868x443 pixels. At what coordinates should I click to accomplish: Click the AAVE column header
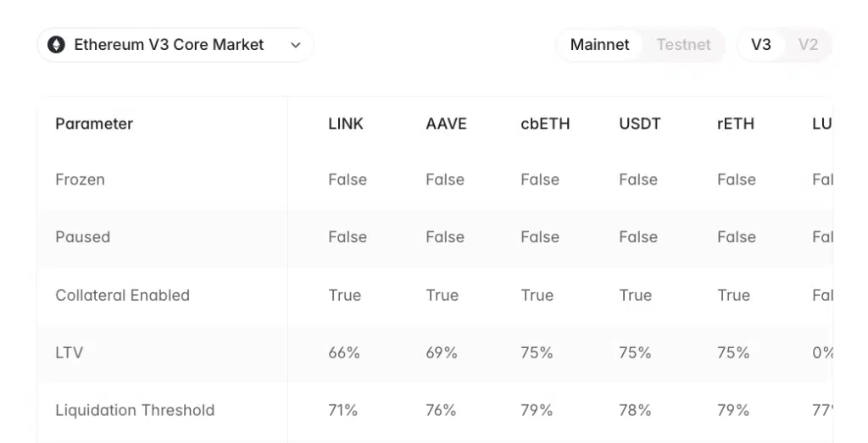tap(446, 124)
